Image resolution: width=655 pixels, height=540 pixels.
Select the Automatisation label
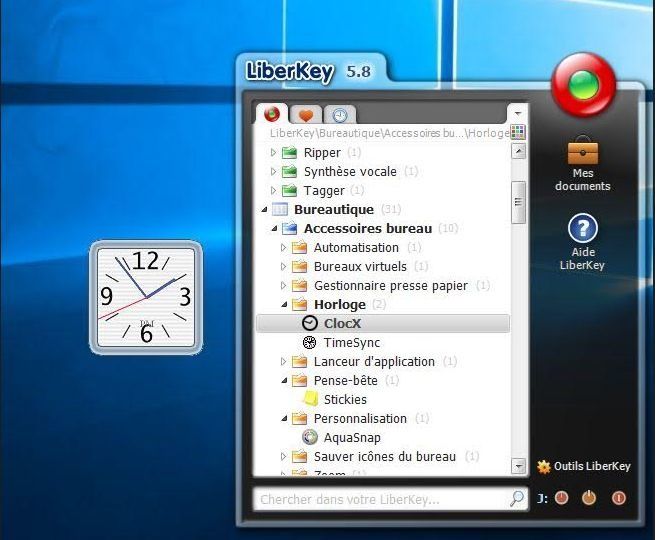pyautogui.click(x=356, y=247)
